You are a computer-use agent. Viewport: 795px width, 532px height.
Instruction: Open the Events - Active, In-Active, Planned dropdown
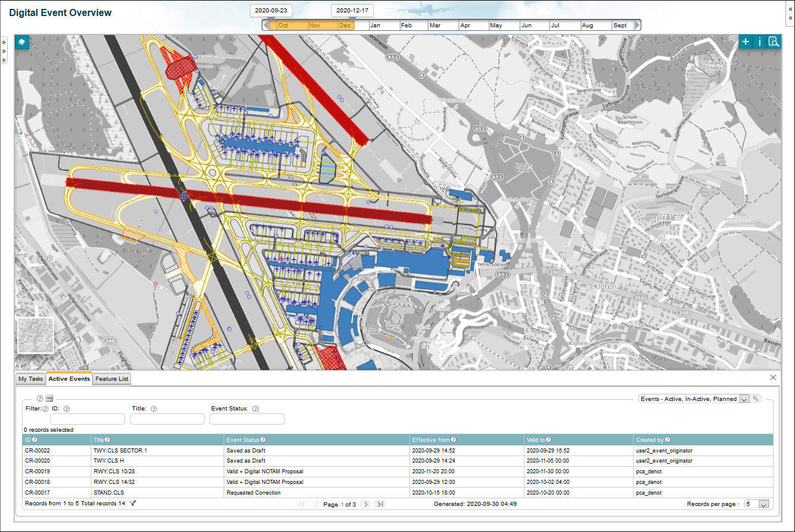tap(745, 399)
